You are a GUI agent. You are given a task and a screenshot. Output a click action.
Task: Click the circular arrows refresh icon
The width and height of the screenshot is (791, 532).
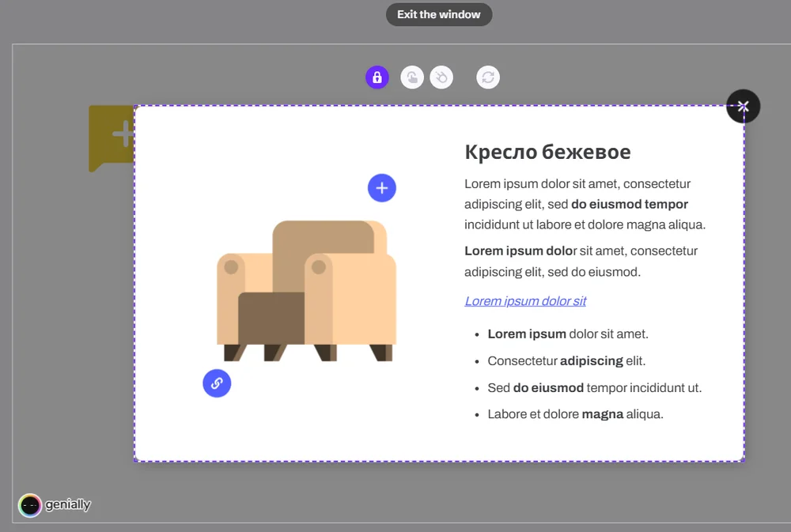[x=488, y=77]
